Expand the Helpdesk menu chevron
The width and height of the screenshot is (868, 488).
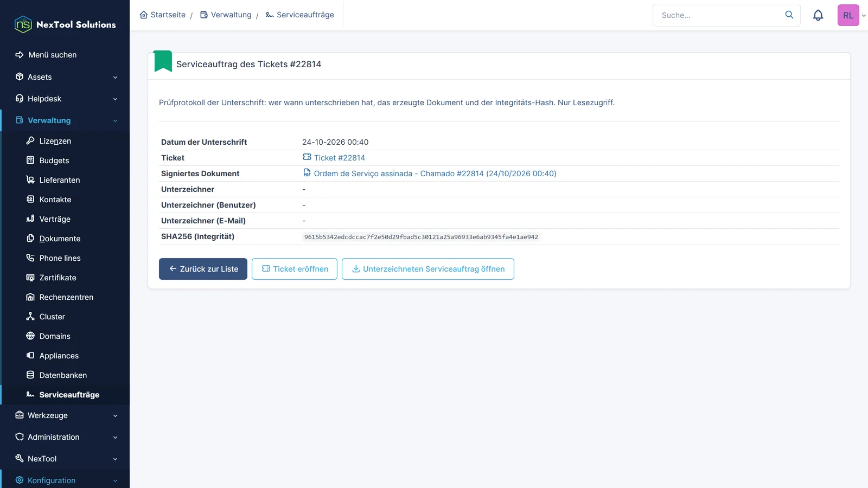point(115,99)
